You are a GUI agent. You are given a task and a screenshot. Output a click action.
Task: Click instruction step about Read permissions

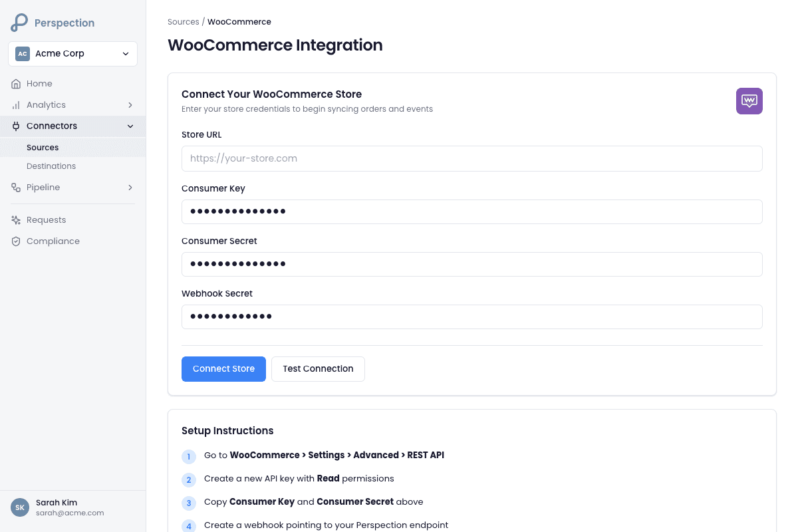point(299,479)
